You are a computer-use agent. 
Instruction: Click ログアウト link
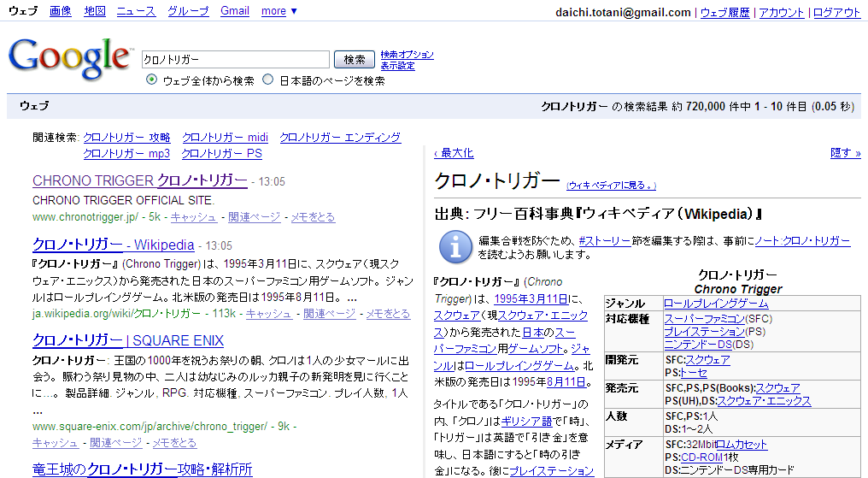[836, 13]
